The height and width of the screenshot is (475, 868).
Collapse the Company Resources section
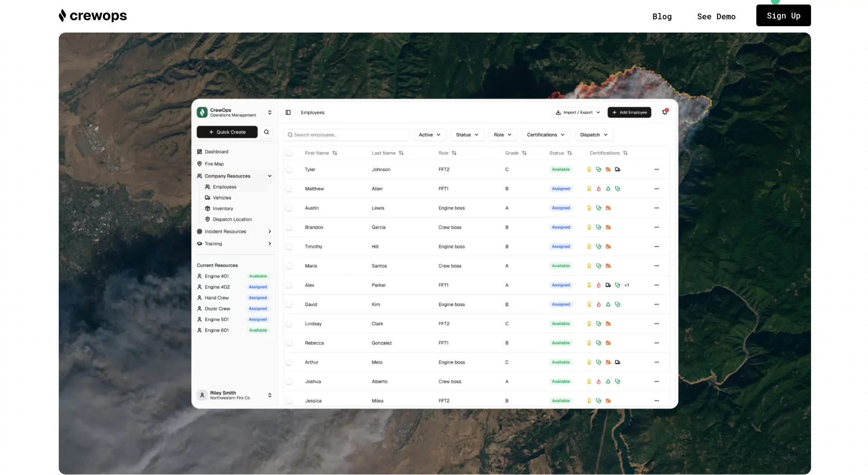pyautogui.click(x=270, y=176)
